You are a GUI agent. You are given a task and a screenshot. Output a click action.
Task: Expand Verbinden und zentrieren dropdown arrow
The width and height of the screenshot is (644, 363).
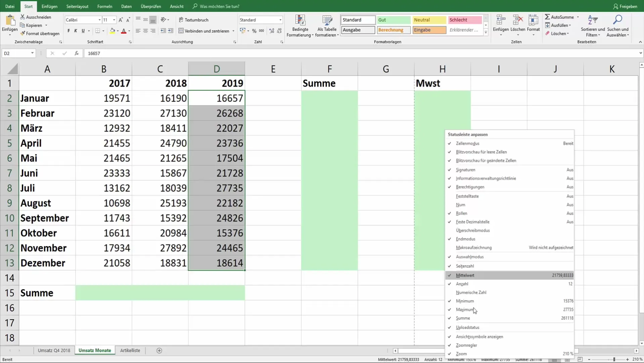tap(233, 31)
